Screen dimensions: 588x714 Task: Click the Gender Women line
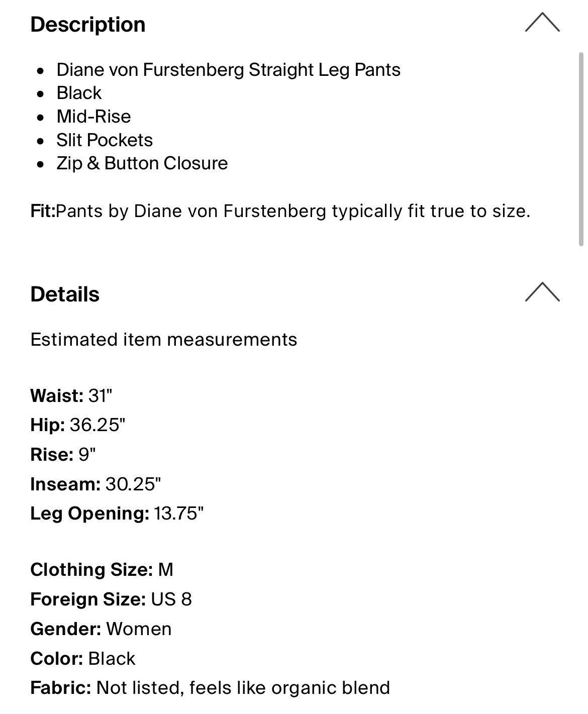coord(101,629)
